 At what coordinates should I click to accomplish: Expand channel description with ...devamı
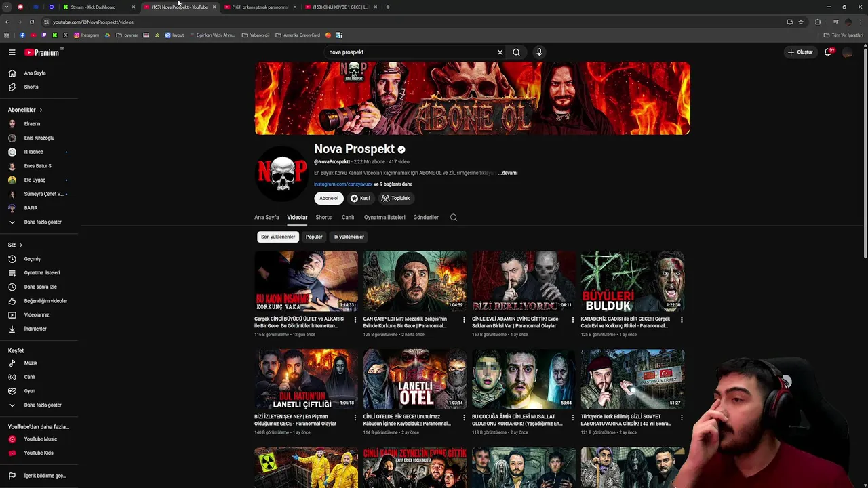point(508,173)
